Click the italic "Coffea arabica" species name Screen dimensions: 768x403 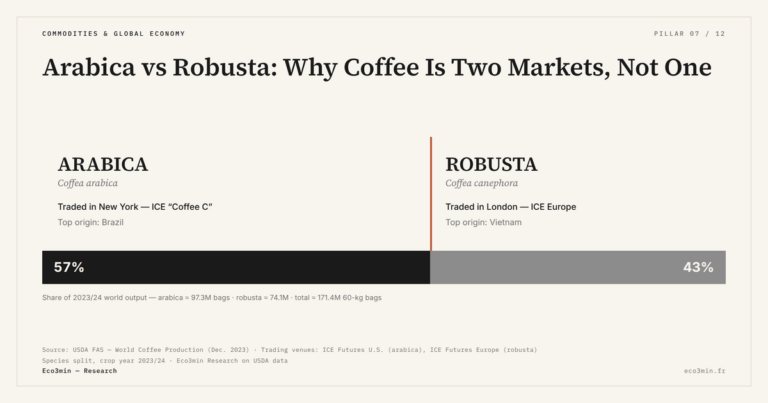(x=88, y=183)
